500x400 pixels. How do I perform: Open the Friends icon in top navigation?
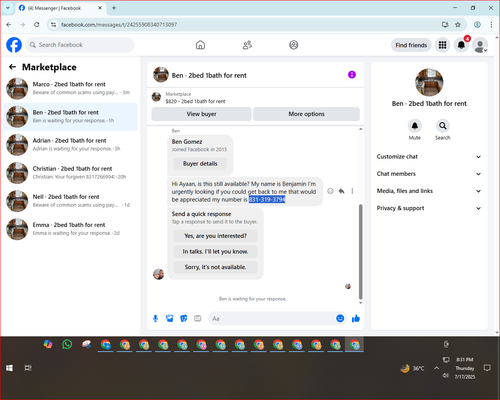pyautogui.click(x=247, y=45)
